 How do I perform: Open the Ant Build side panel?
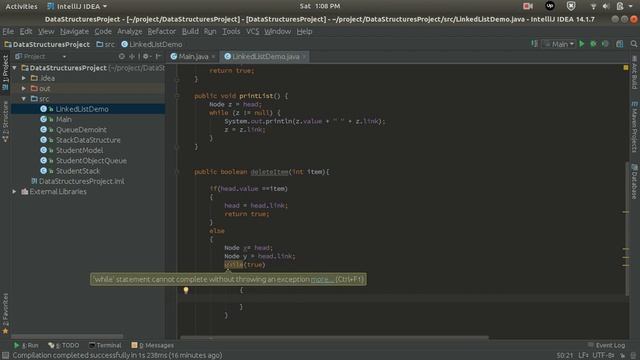(x=634, y=73)
